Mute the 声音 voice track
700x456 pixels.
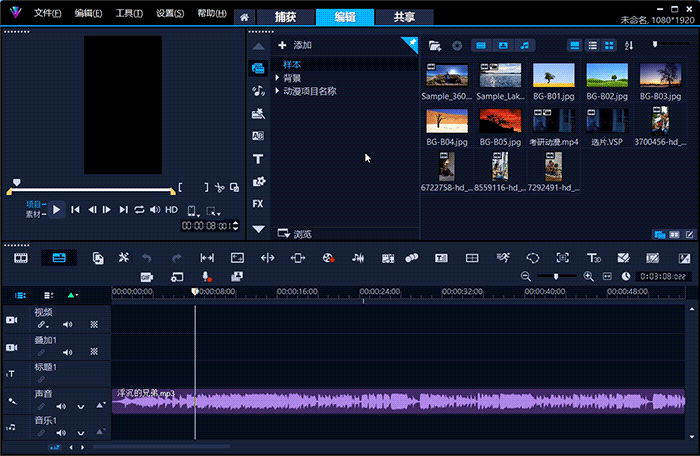(61, 407)
